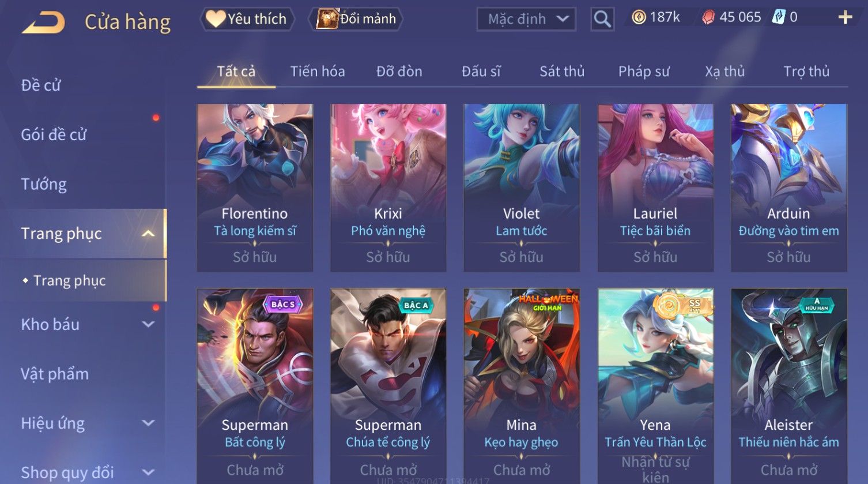Open the search magnifier icon
This screenshot has height=484, width=868.
point(602,19)
